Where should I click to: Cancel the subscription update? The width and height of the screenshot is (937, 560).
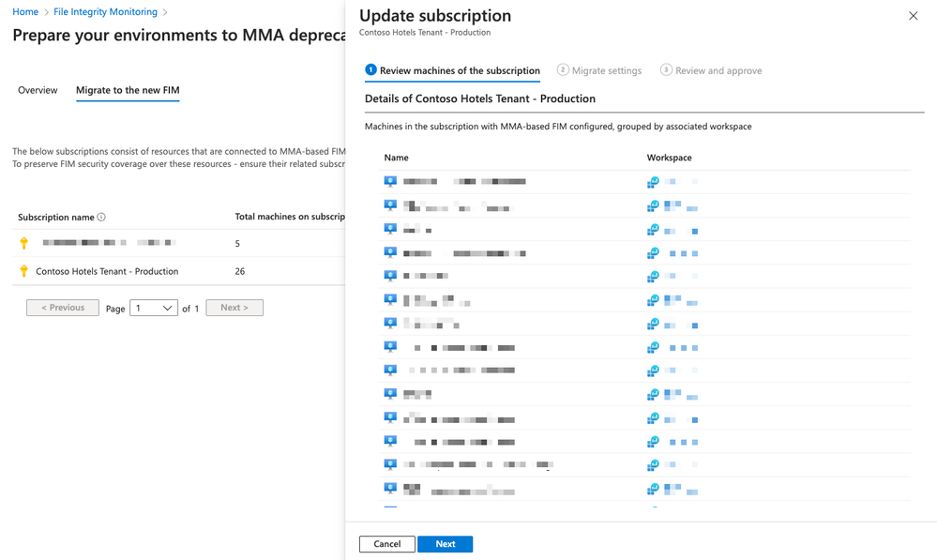(x=387, y=544)
